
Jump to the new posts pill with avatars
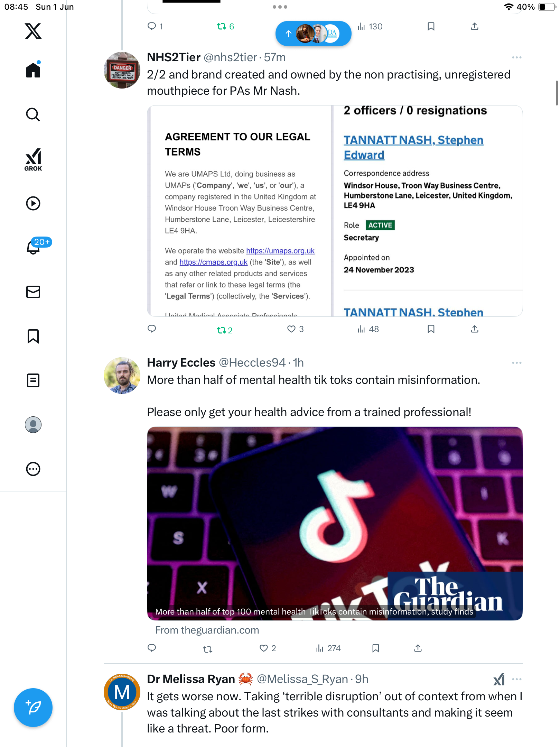(313, 34)
